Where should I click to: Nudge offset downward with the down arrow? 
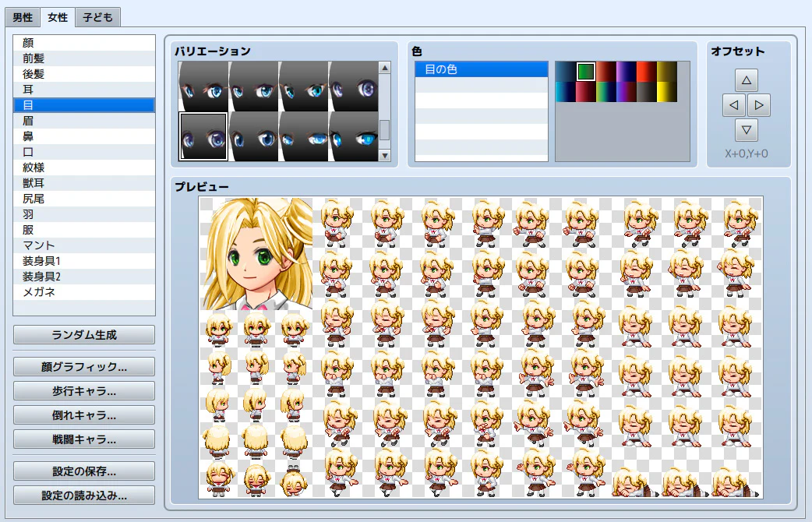tap(747, 130)
